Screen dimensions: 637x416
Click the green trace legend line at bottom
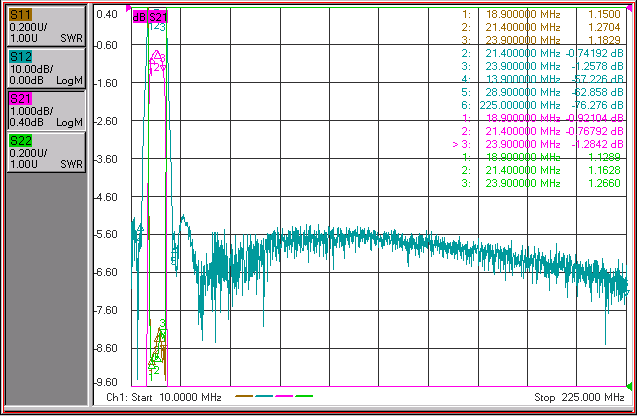click(x=304, y=396)
